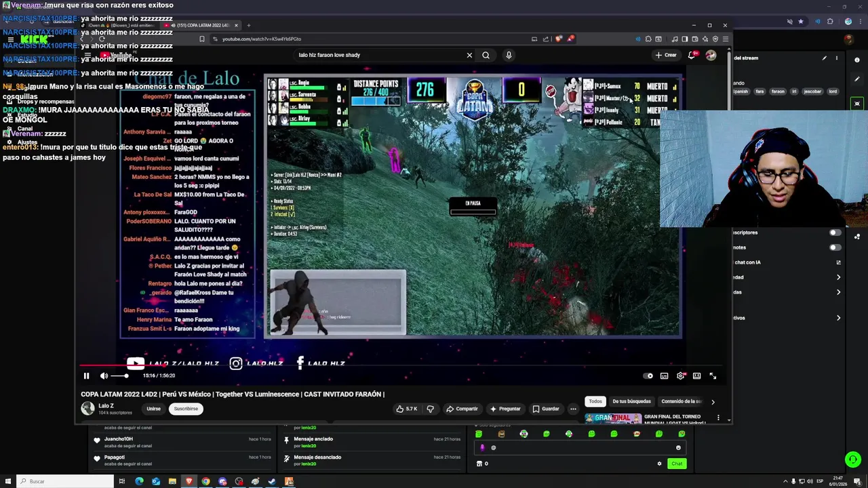Open options for GRAN FINAL video
This screenshot has height=488, width=868.
point(718,418)
